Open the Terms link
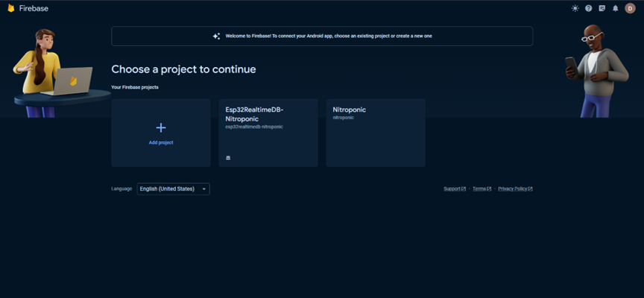This screenshot has height=298, width=644. point(482,188)
